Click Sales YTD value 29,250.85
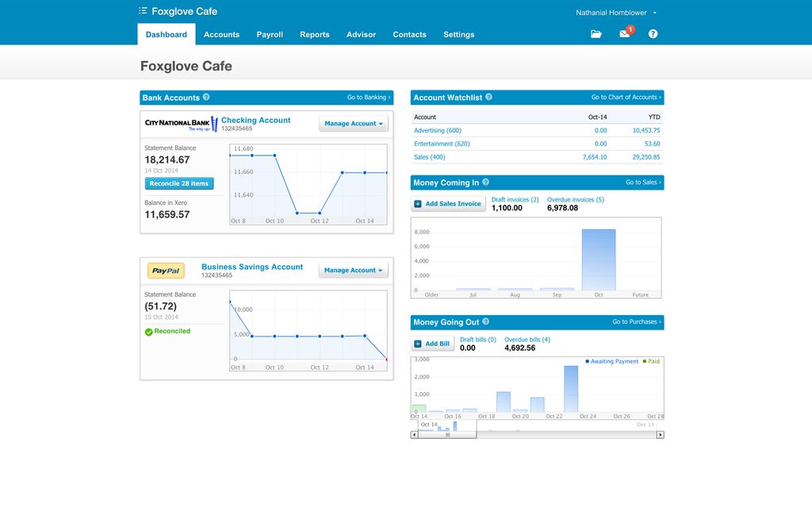 coord(646,157)
